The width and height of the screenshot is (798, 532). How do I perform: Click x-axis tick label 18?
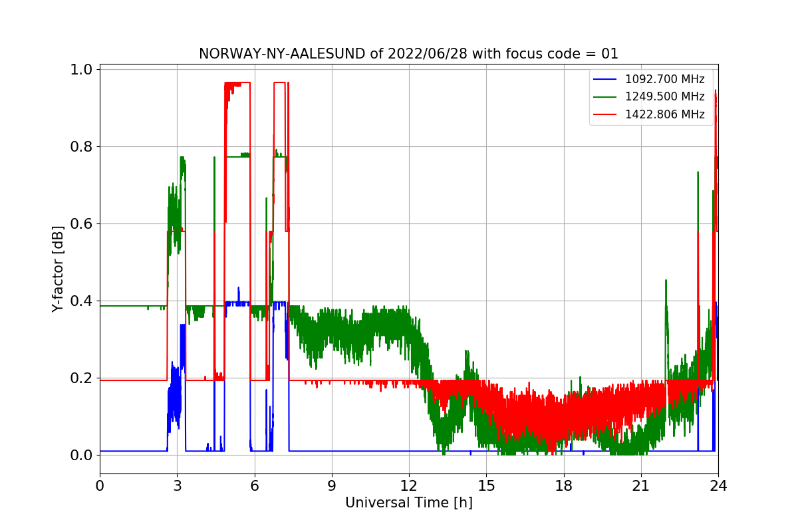pyautogui.click(x=564, y=485)
